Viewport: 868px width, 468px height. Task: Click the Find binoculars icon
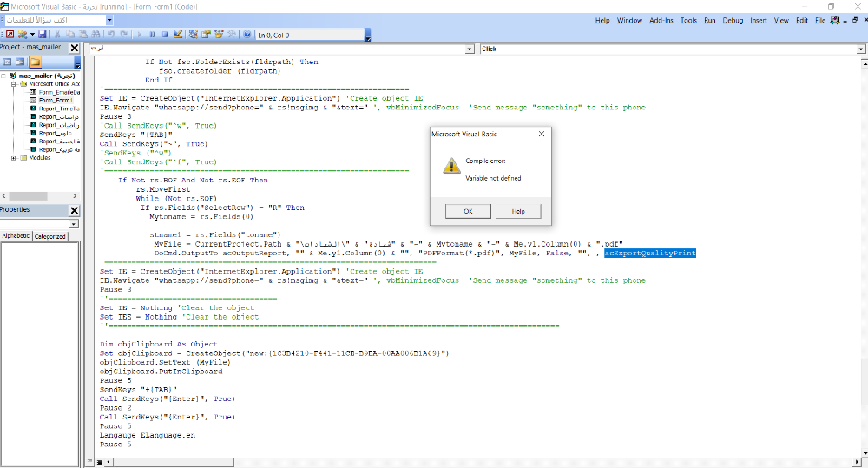[95, 35]
